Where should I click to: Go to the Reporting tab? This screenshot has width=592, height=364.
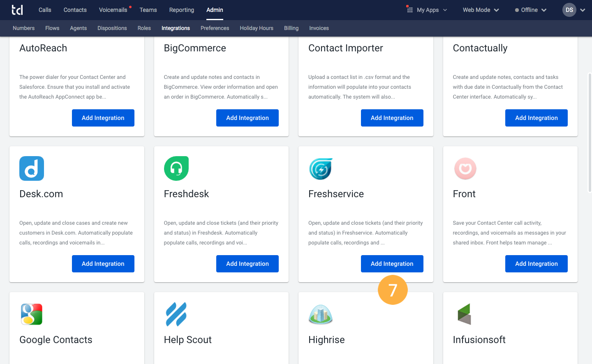pos(181,10)
